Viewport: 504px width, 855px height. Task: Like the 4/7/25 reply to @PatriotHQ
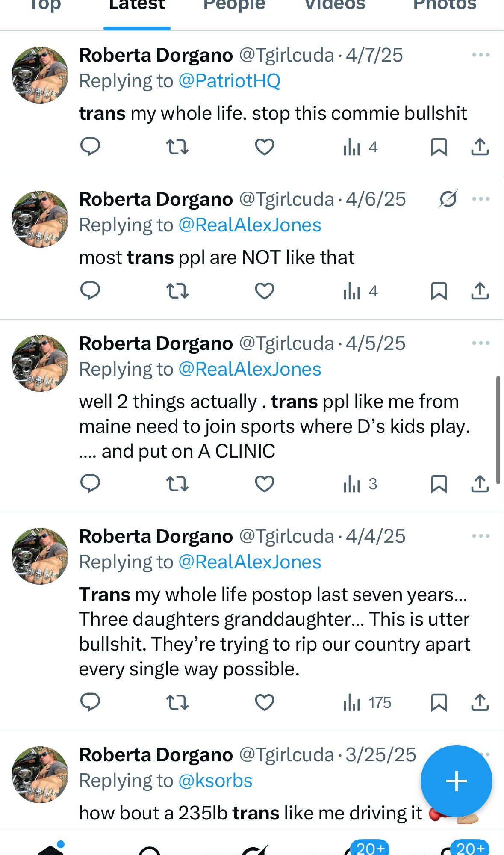tap(264, 147)
